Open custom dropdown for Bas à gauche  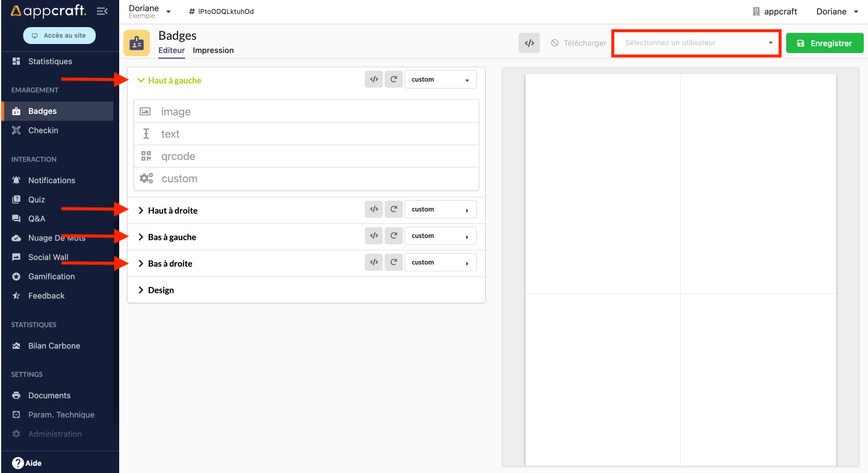tap(441, 236)
